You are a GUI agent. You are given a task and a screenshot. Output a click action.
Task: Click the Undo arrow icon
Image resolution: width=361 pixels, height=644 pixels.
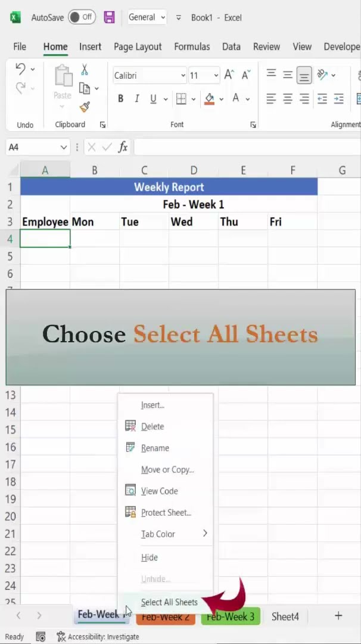21,69
